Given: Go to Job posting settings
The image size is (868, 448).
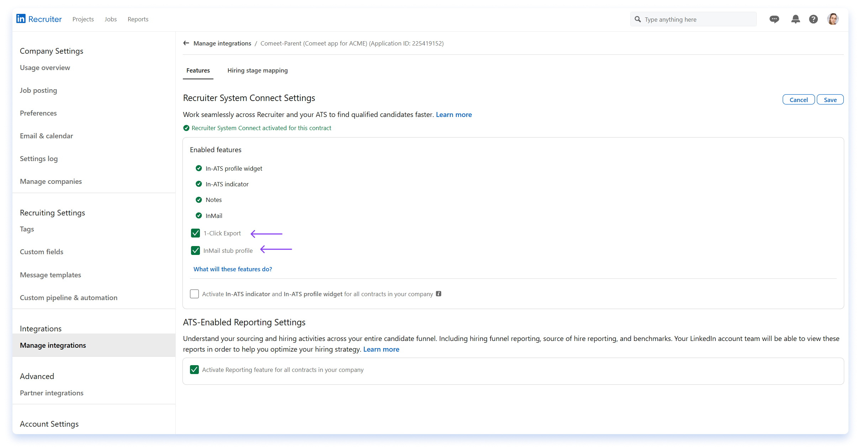Looking at the screenshot, I should pyautogui.click(x=38, y=90).
